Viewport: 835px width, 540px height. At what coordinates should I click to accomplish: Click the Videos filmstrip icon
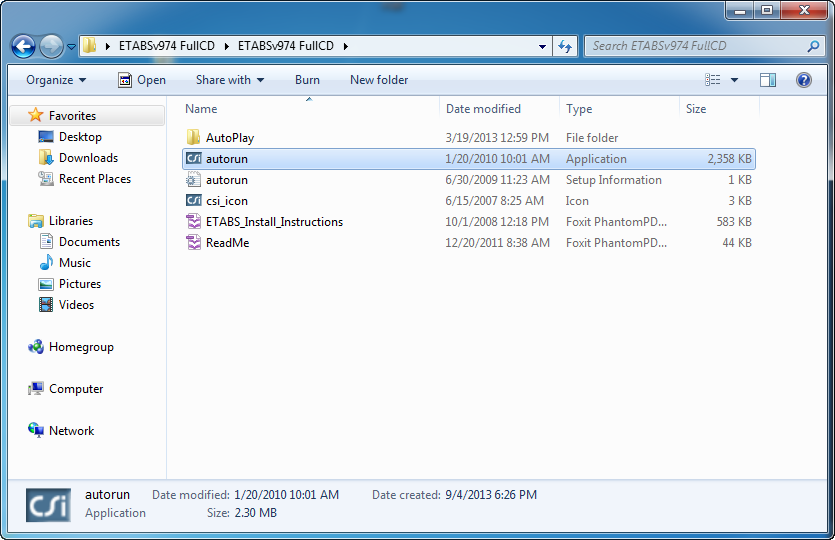(46, 305)
